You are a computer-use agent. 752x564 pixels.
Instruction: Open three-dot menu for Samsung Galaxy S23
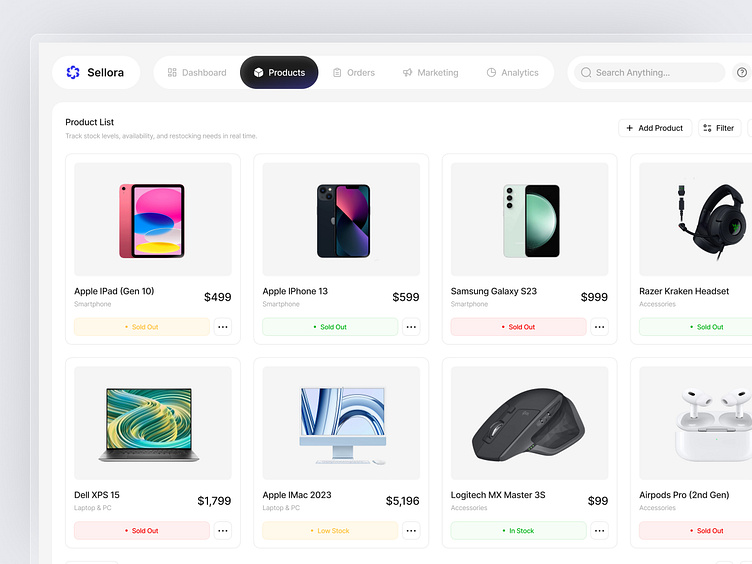coord(599,327)
